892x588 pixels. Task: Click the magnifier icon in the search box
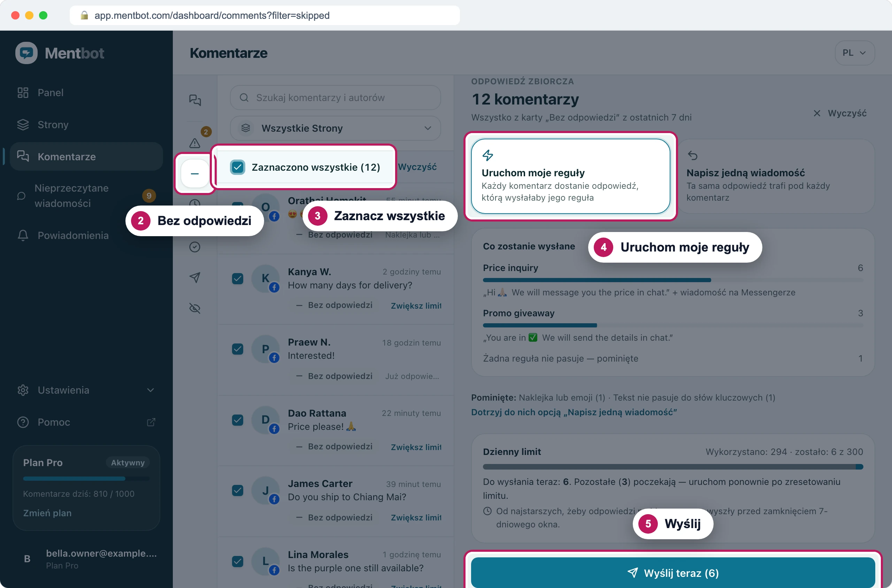pos(244,98)
